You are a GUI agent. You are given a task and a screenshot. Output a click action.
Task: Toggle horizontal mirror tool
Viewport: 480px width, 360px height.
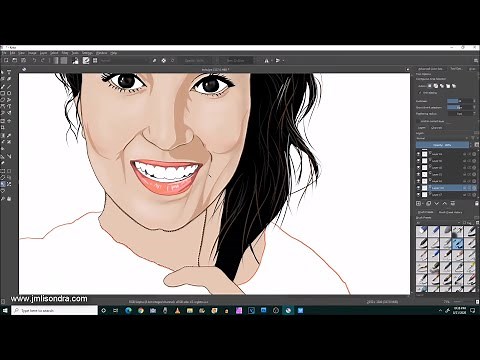tap(266, 60)
